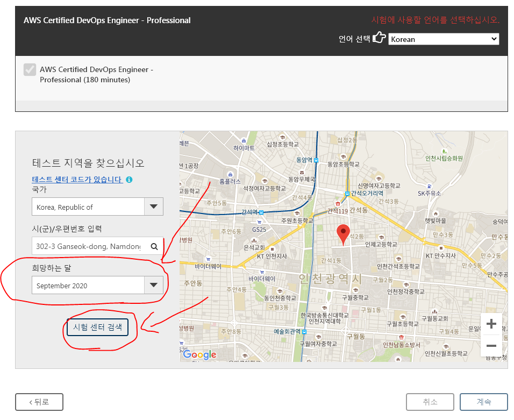Click GS25 store marker on map
The image size is (514, 420).
(x=259, y=222)
